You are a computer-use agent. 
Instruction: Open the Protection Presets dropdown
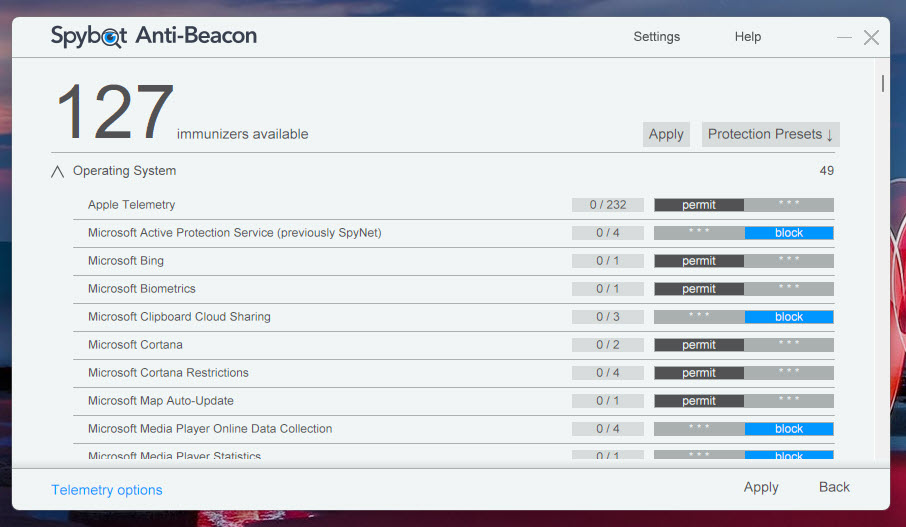pyautogui.click(x=770, y=134)
